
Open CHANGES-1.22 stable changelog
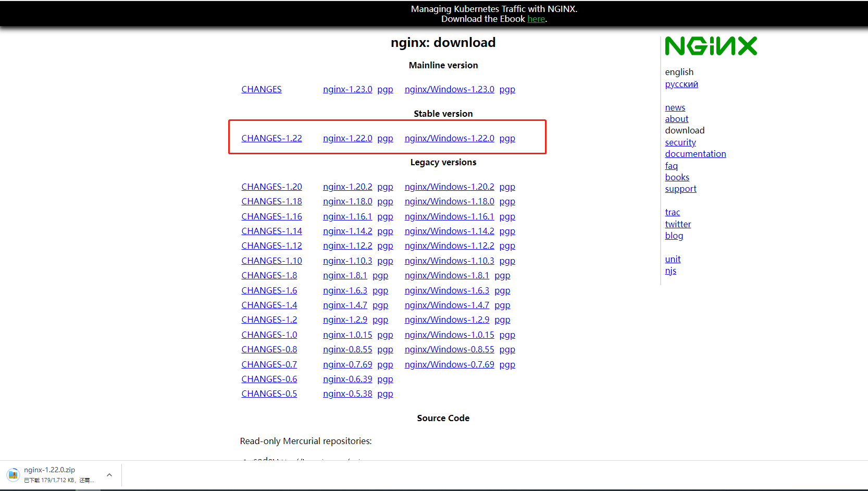coord(271,138)
